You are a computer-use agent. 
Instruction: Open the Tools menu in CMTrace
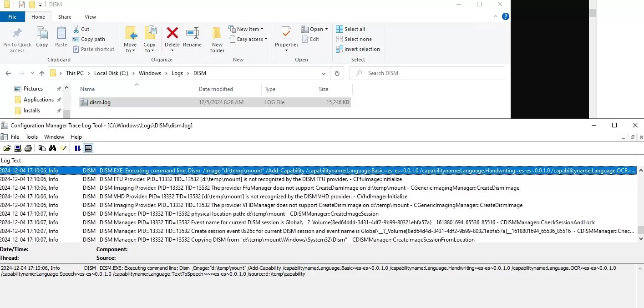[x=31, y=137]
